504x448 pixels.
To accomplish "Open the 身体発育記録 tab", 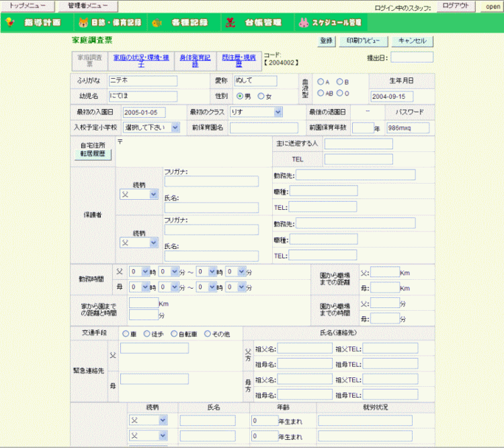I will tap(195, 61).
